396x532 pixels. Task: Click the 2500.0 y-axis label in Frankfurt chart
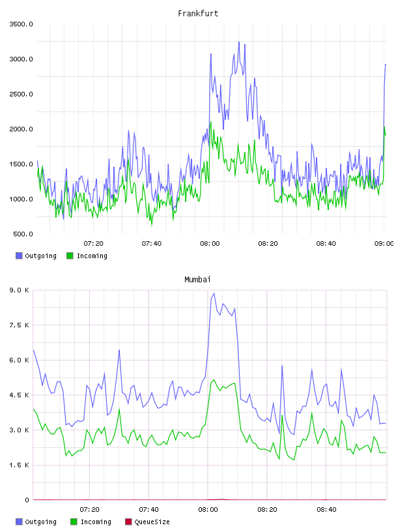click(x=21, y=94)
